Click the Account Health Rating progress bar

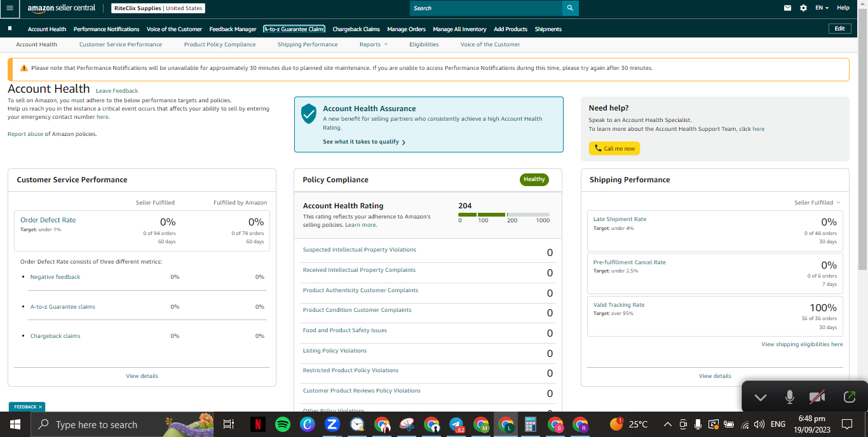pyautogui.click(x=504, y=215)
